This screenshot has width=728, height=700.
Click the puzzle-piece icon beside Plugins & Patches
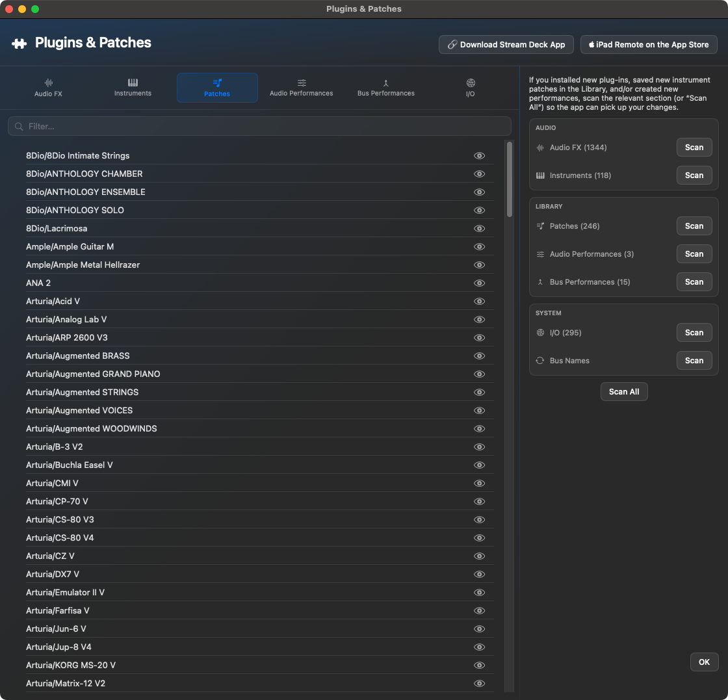coord(19,44)
